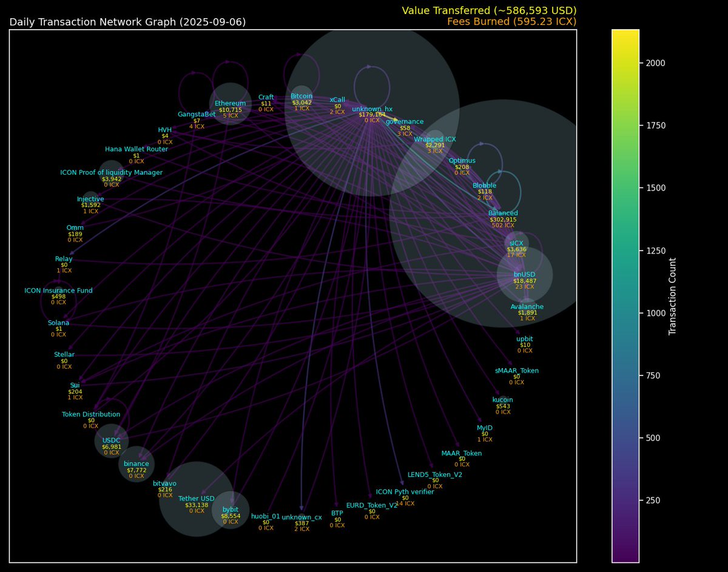Select the Craft node label

(266, 97)
